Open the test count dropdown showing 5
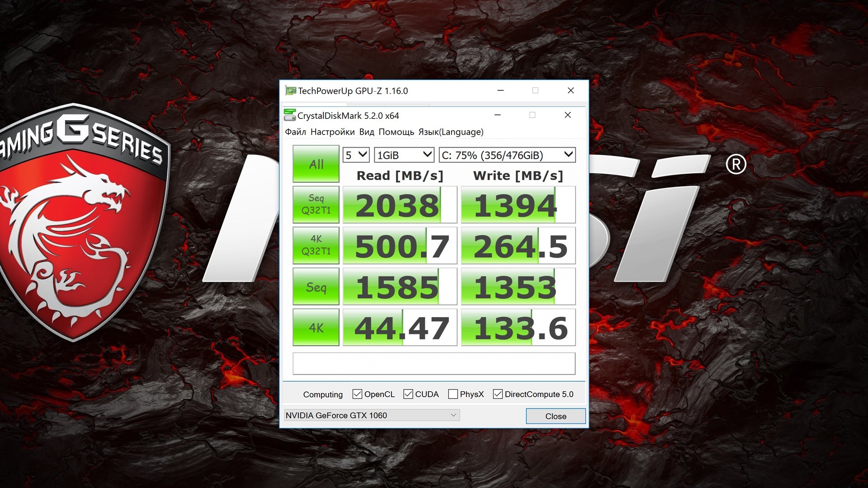The height and width of the screenshot is (488, 868). [356, 155]
